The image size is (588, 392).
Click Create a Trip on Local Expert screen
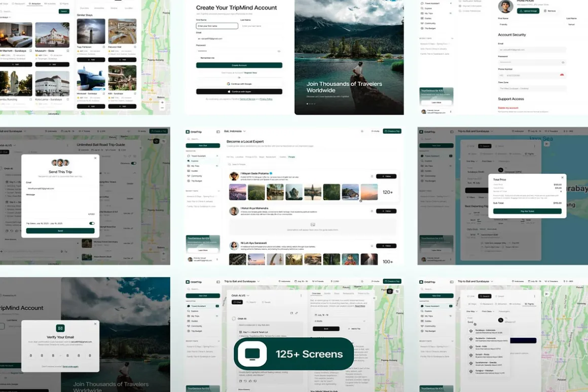tap(392, 131)
